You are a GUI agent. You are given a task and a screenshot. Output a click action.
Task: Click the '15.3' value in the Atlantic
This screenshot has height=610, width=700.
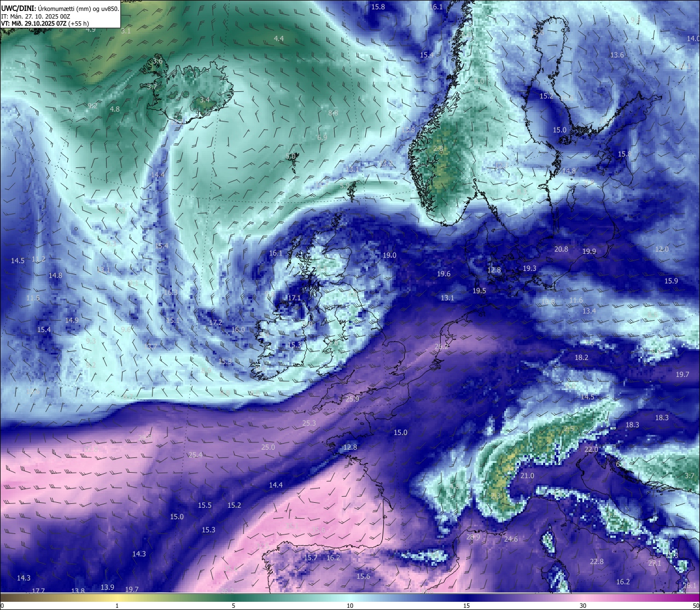[208, 530]
